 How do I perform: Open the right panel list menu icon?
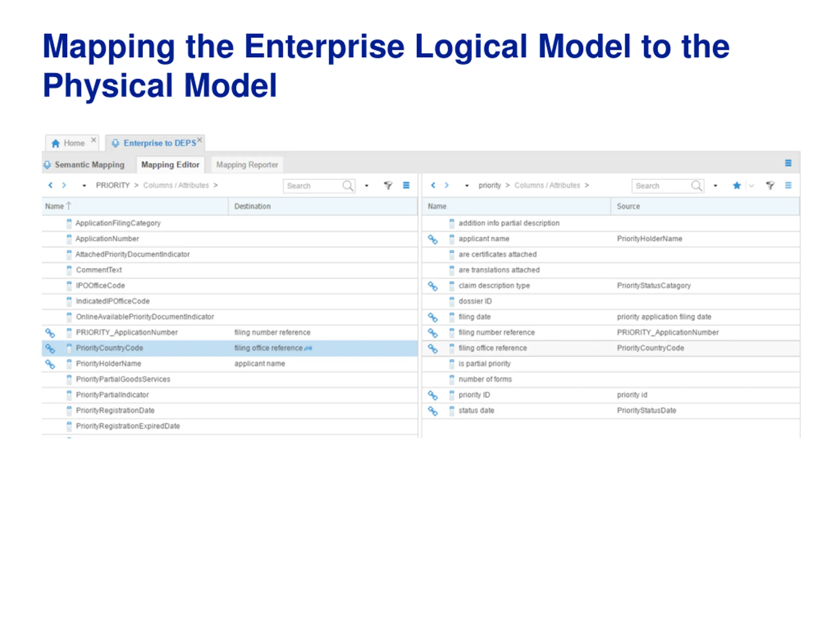788,185
